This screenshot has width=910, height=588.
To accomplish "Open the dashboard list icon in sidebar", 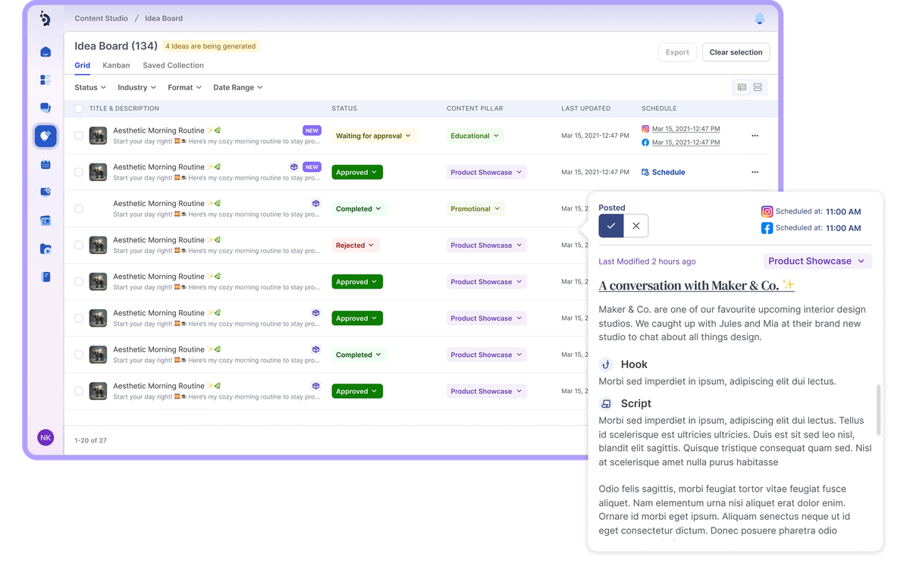I will point(45,80).
